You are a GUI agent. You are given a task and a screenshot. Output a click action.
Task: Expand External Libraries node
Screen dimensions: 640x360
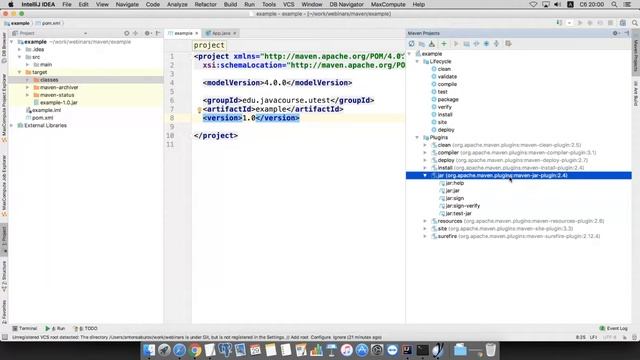(x=12, y=125)
